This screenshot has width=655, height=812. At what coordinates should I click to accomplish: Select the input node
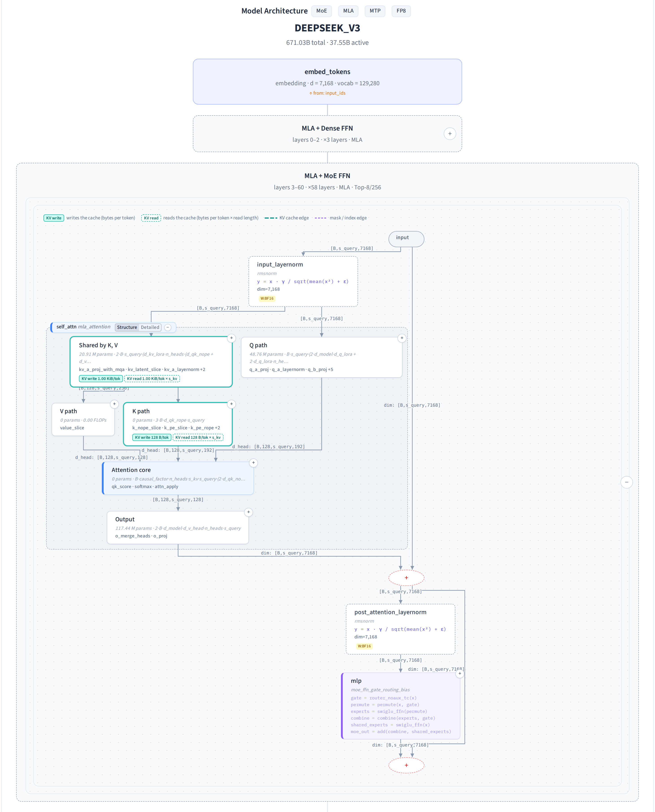[x=406, y=239]
